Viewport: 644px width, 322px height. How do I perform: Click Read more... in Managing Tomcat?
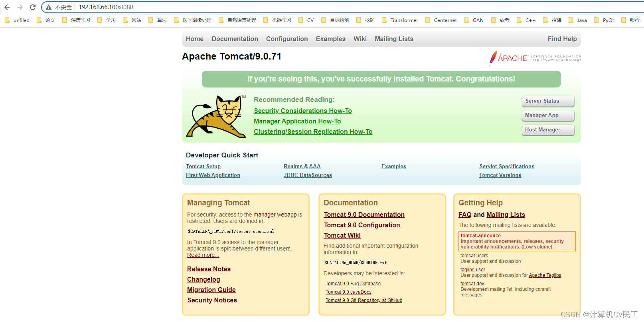[203, 255]
